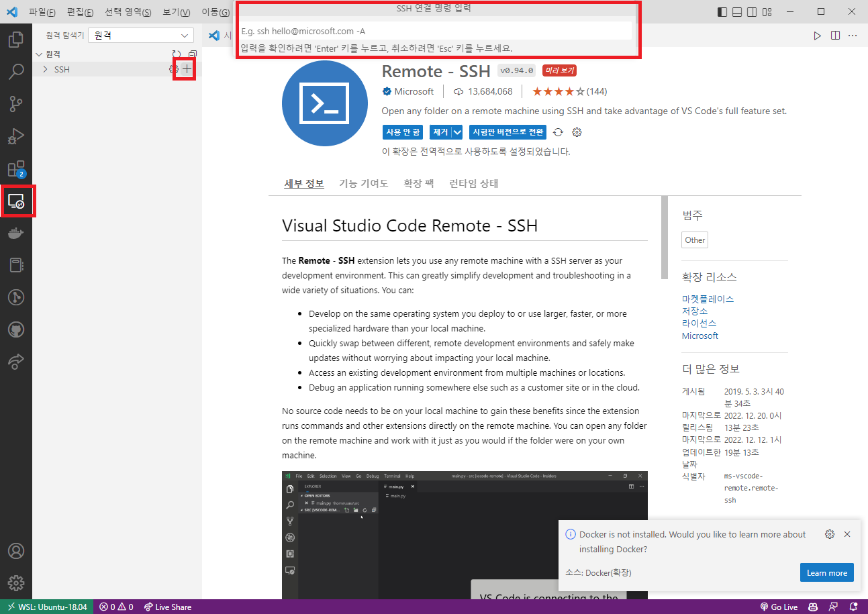Add a new SSH remote with plus icon
This screenshot has height=614, width=868.
(187, 68)
